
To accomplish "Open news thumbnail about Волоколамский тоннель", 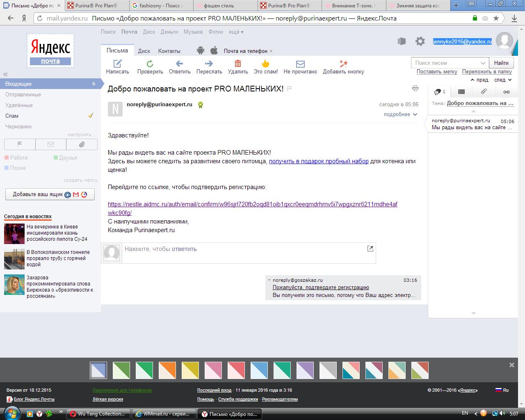I will (x=14, y=258).
